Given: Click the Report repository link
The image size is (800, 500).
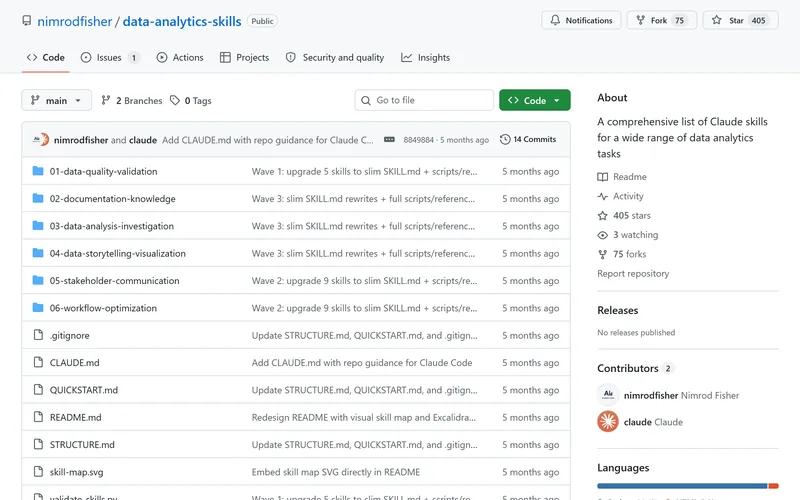Looking at the screenshot, I should 633,273.
